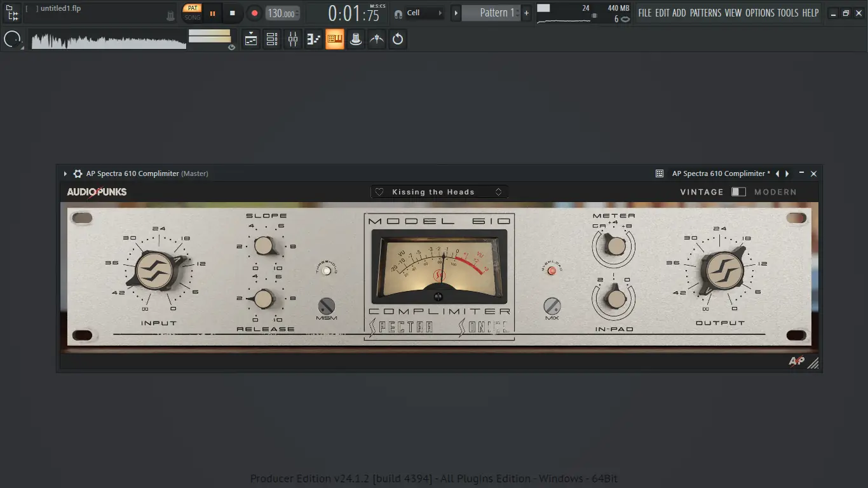Open the FILE menu
The width and height of the screenshot is (868, 488).
[645, 13]
